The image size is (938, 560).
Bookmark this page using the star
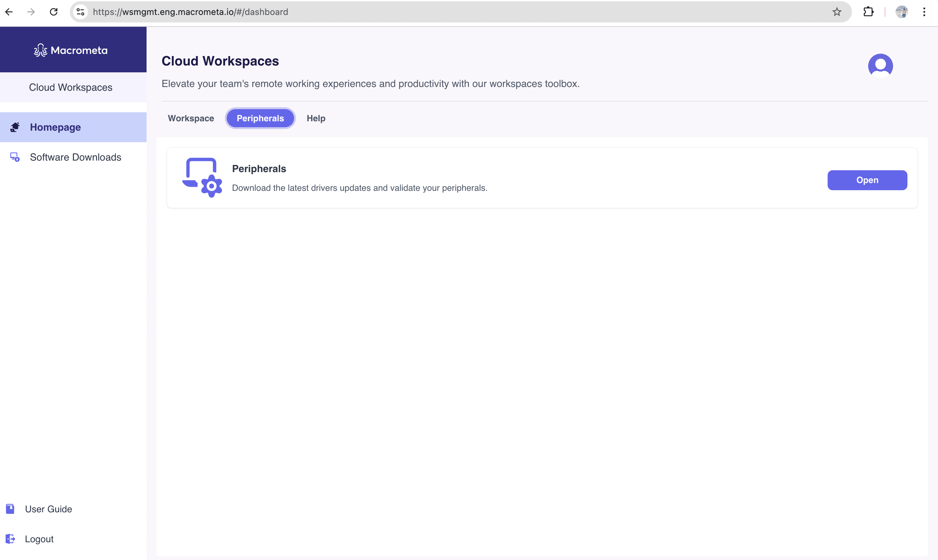pos(837,12)
